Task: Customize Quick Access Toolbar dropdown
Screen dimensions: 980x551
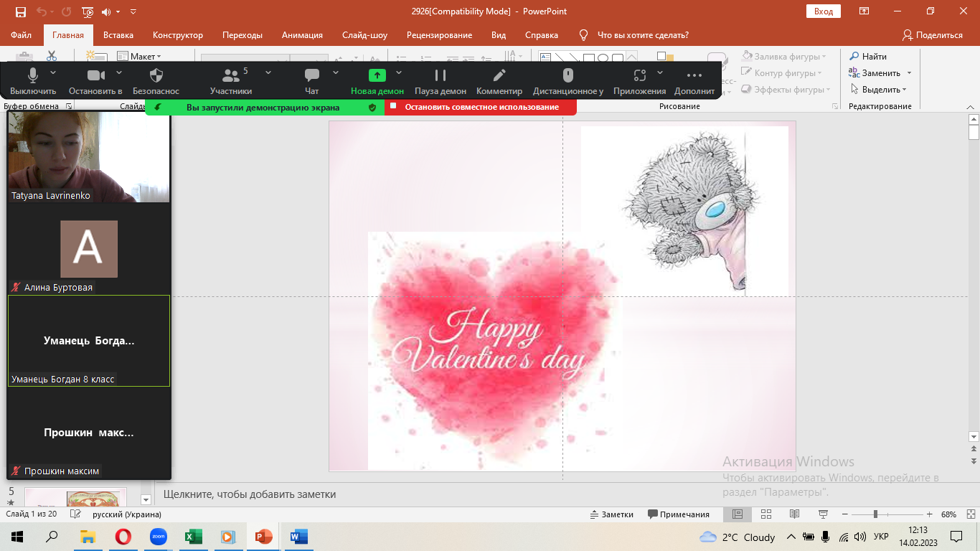Action: tap(133, 11)
